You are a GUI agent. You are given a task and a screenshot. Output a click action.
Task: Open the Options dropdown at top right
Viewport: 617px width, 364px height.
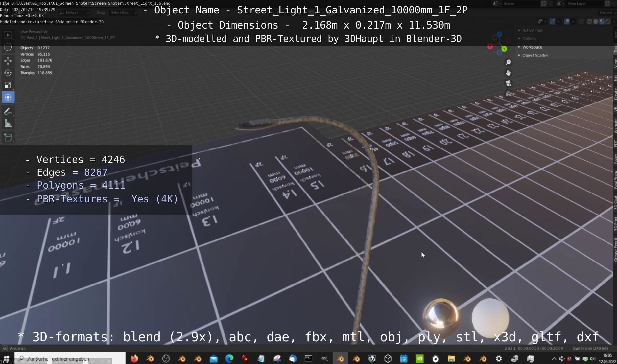607,13
